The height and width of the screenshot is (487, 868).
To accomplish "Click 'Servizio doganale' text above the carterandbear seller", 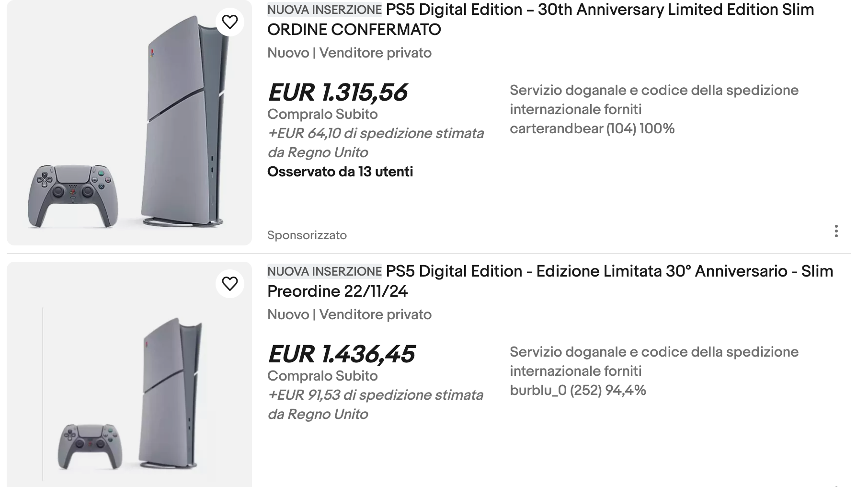I will point(654,90).
